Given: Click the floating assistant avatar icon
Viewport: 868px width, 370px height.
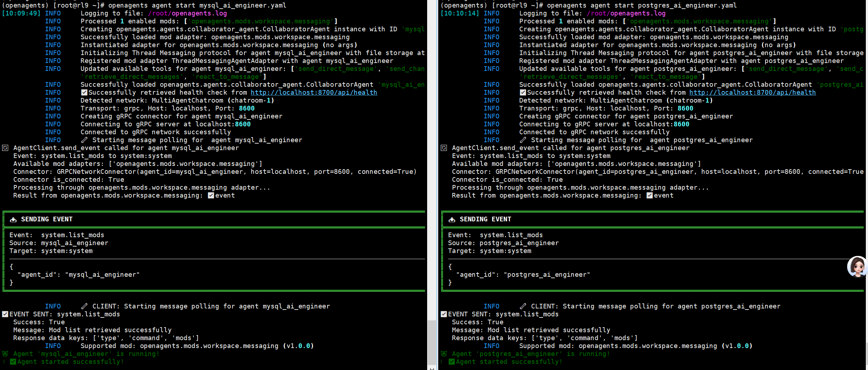Looking at the screenshot, I should click(x=858, y=267).
